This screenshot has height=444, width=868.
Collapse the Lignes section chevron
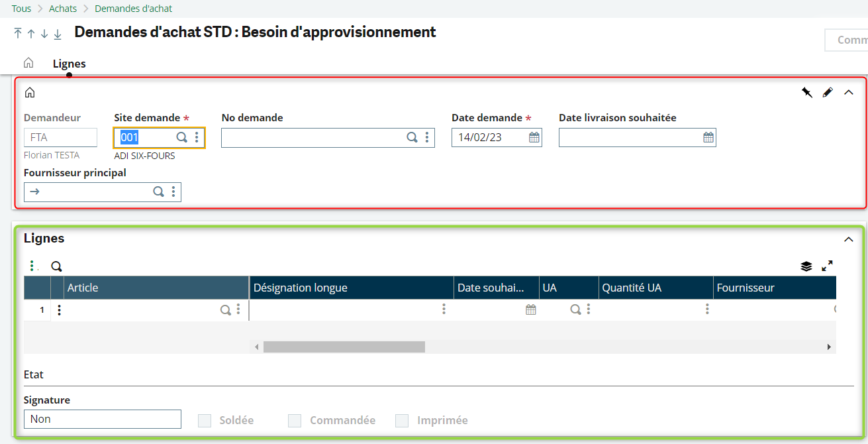coord(849,239)
